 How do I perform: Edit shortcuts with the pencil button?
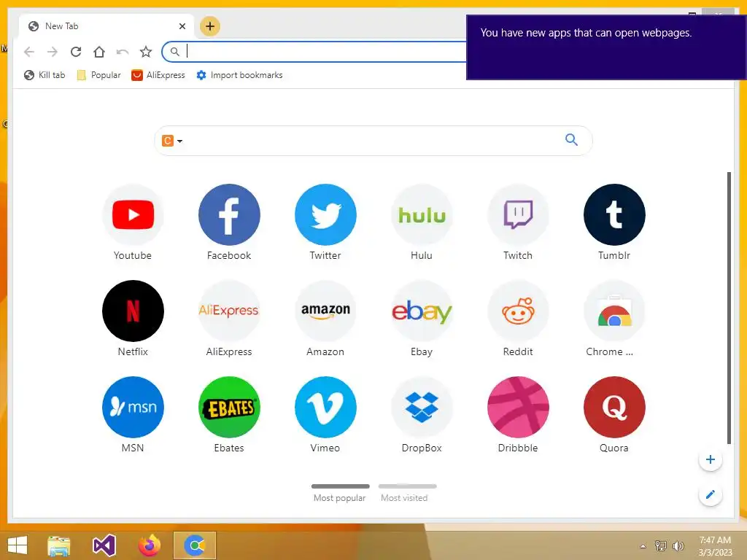711,495
